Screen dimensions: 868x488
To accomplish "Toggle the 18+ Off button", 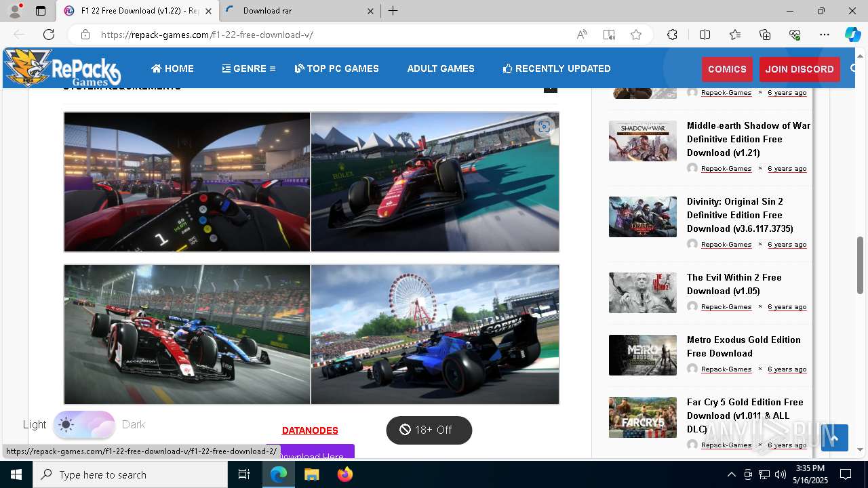I will tap(429, 430).
